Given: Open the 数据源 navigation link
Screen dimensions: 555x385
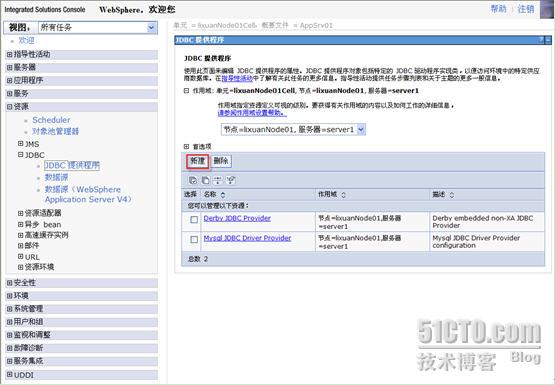Looking at the screenshot, I should tap(56, 177).
